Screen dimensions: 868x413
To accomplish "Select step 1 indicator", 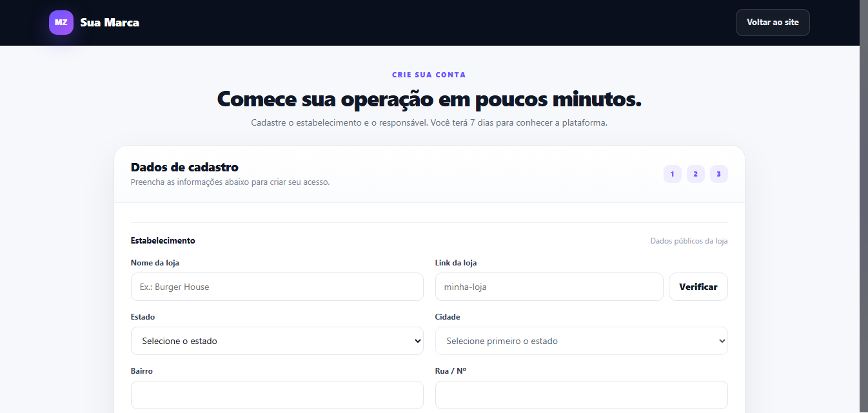I will pos(673,174).
